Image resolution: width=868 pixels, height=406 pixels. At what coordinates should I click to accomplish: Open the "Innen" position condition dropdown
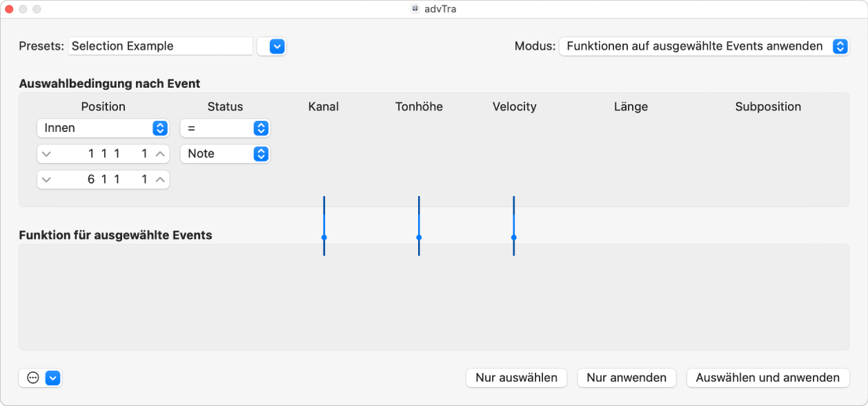[160, 128]
